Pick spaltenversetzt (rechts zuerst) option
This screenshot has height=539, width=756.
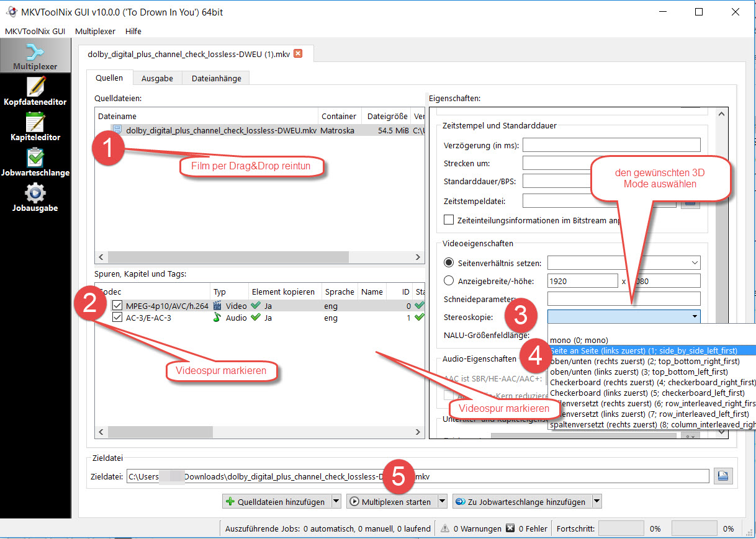pyautogui.click(x=652, y=424)
